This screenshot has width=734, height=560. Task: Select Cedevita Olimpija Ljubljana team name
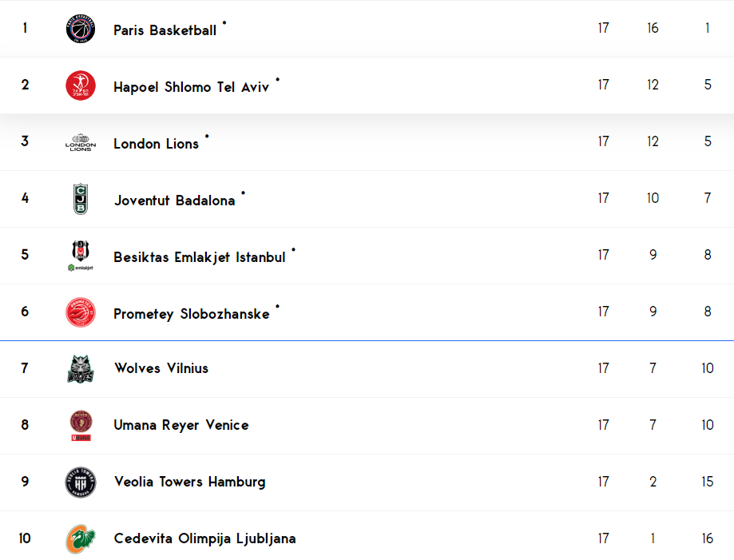click(x=204, y=539)
